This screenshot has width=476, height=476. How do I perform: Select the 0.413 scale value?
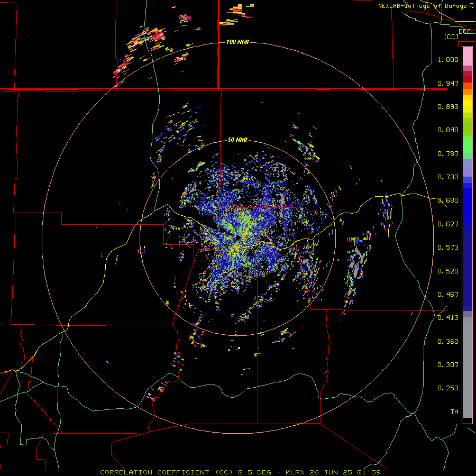(448, 318)
